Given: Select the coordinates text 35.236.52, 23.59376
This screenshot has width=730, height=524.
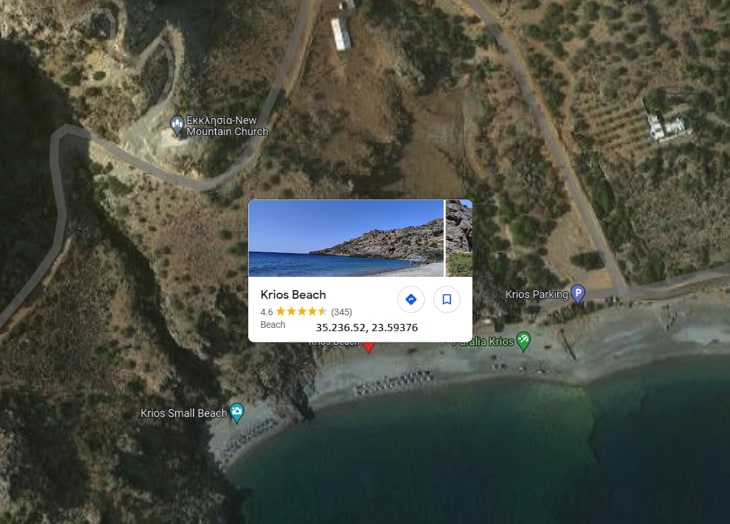Looking at the screenshot, I should coord(367,328).
